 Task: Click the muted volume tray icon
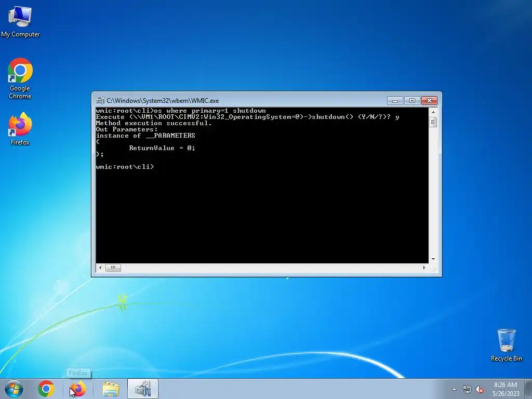(480, 390)
